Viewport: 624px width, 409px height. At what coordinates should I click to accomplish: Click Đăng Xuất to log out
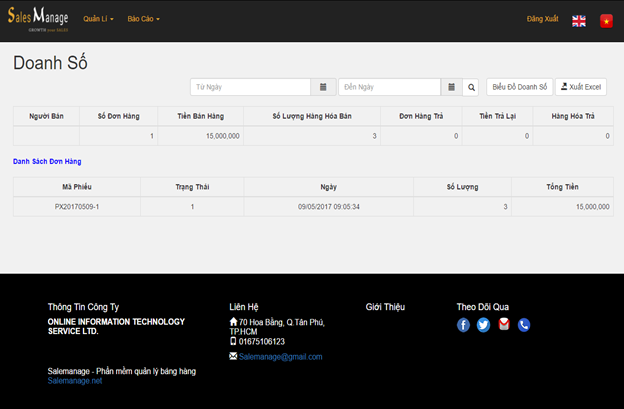[543, 19]
